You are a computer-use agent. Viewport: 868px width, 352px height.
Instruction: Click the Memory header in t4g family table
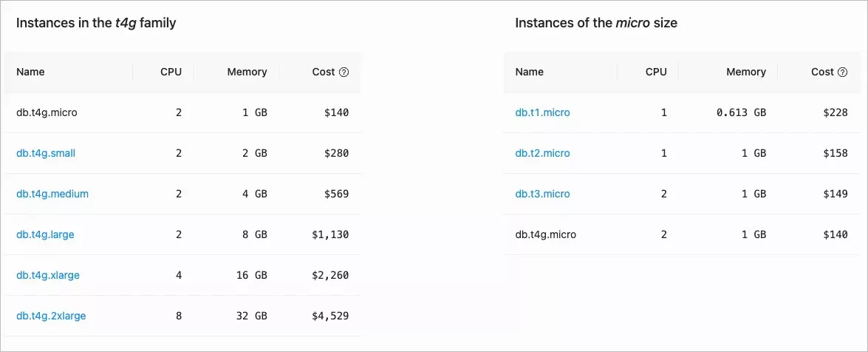247,72
